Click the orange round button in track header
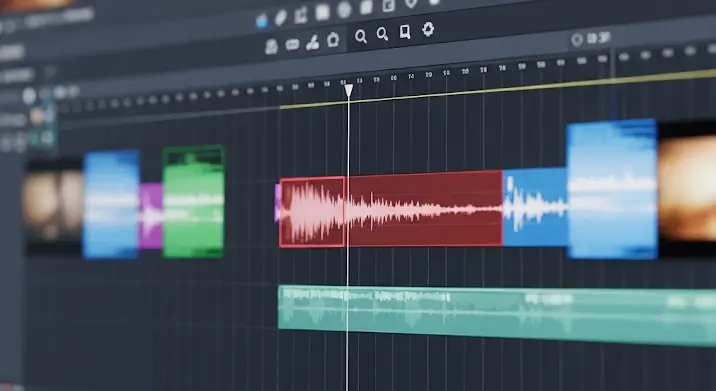 coord(37,116)
